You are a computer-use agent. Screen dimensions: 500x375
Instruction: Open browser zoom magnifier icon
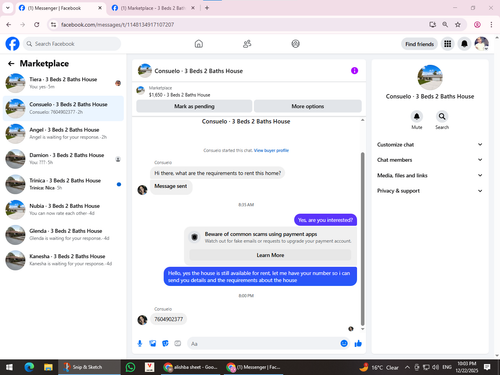tap(445, 25)
